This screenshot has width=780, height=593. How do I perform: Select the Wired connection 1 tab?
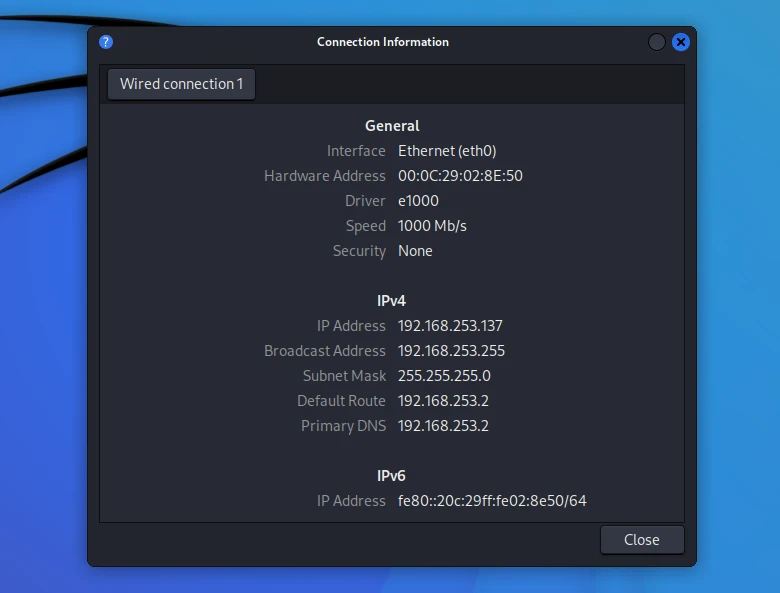(x=182, y=84)
